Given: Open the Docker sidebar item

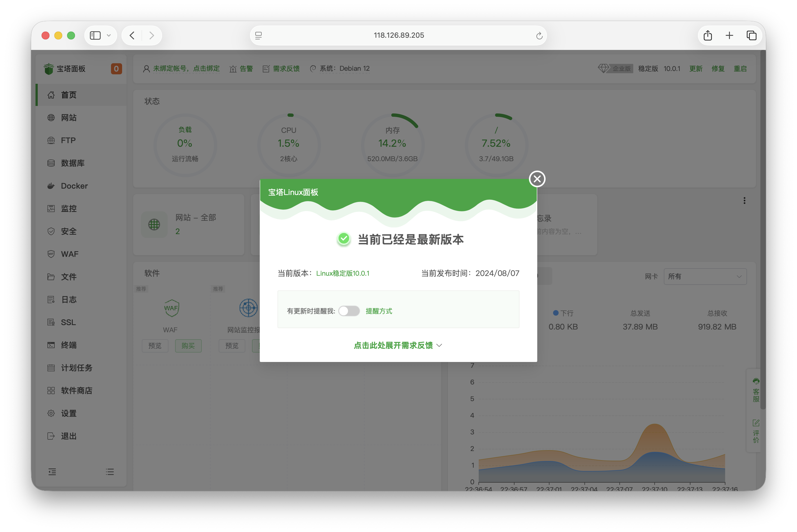Looking at the screenshot, I should click(74, 186).
